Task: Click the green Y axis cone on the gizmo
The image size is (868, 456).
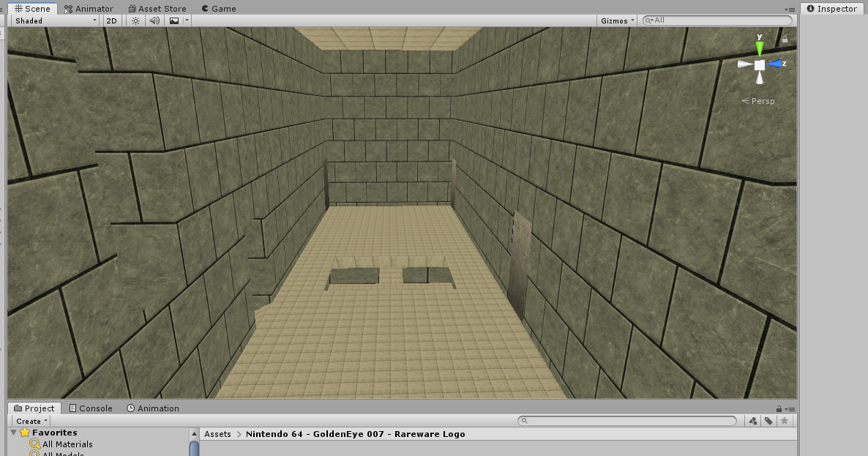Action: tap(760, 49)
